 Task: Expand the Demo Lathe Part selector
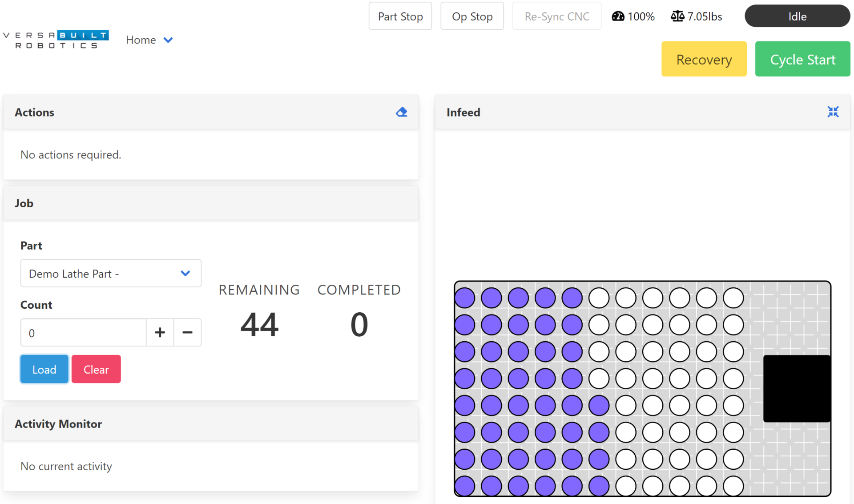click(x=111, y=273)
